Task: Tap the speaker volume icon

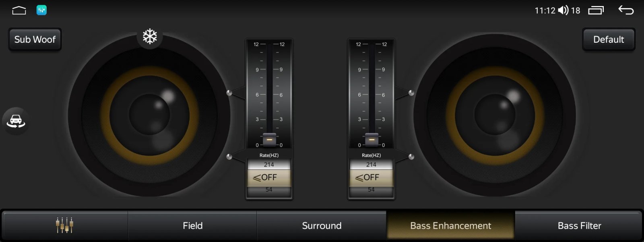Action: [563, 10]
